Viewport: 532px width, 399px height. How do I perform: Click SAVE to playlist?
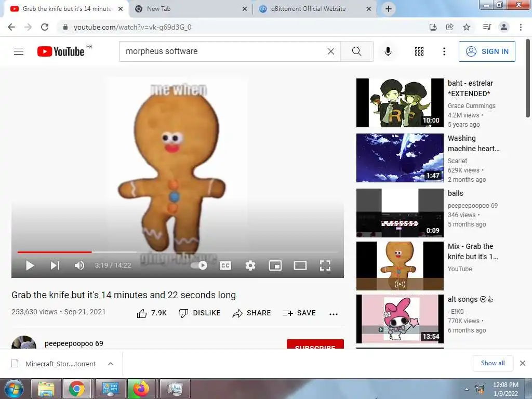tap(299, 313)
